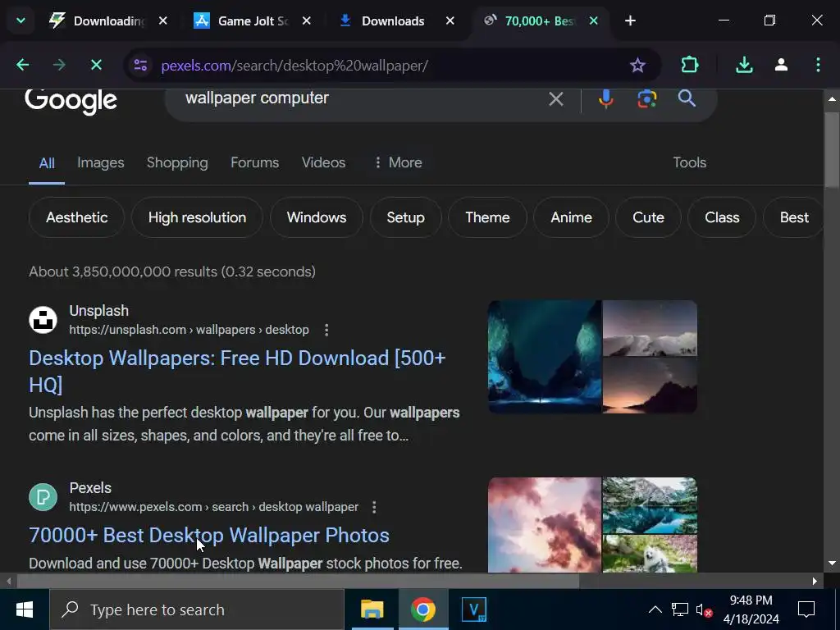The width and height of the screenshot is (840, 630).
Task: Open 70000+ Best Desktop Wallpaper Photos link
Action: coord(209,535)
